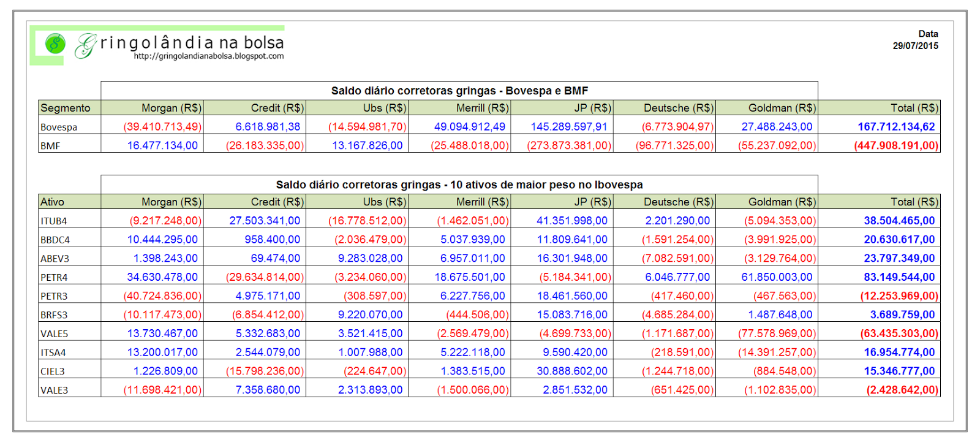Select Bovespa Ubs value (14.594.981,70)
980x442 pixels.
pyautogui.click(x=367, y=127)
